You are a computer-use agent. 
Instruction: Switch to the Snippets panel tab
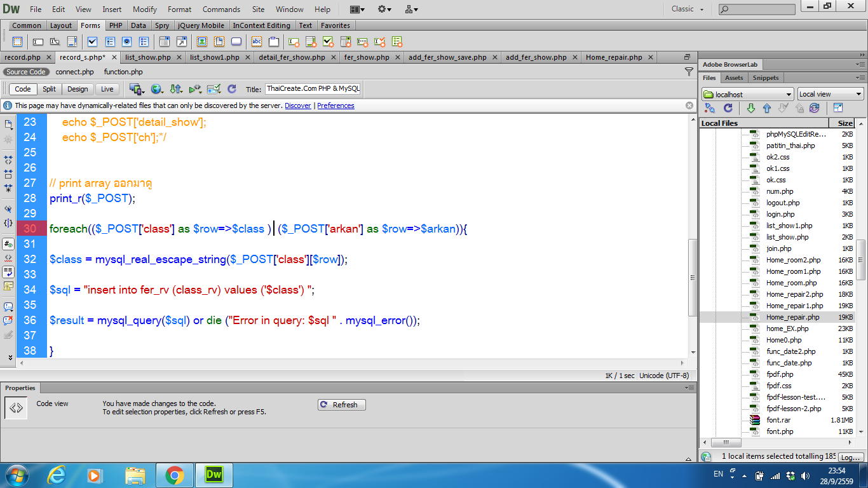pos(766,78)
